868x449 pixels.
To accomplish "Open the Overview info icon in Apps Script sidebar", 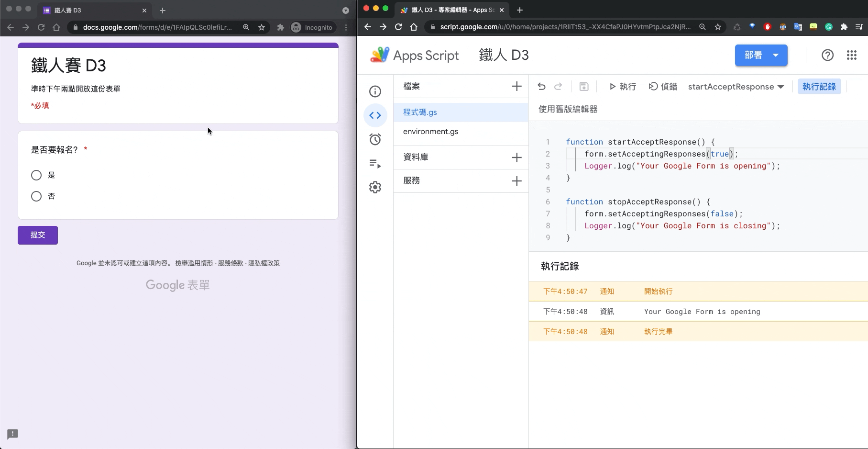I will [375, 91].
